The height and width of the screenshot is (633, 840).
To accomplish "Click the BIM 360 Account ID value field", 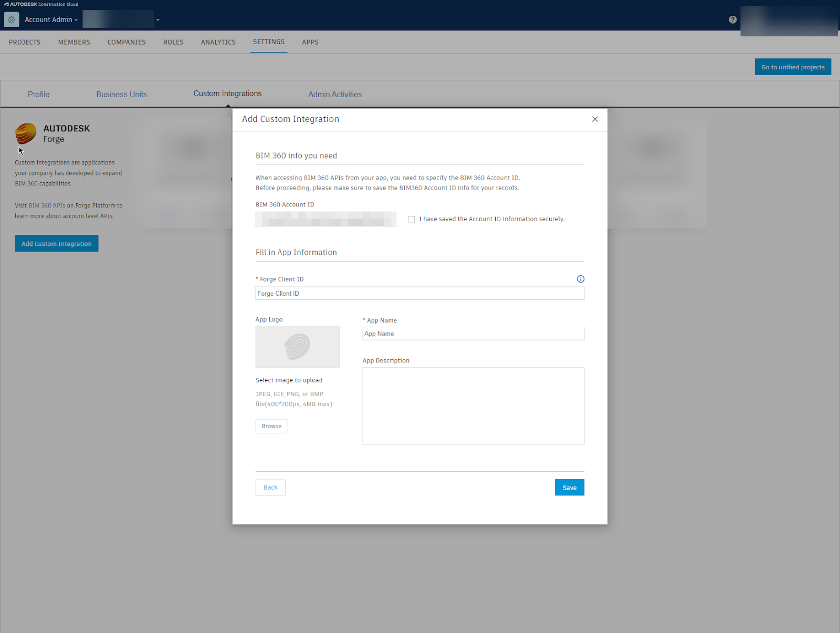I will [325, 219].
